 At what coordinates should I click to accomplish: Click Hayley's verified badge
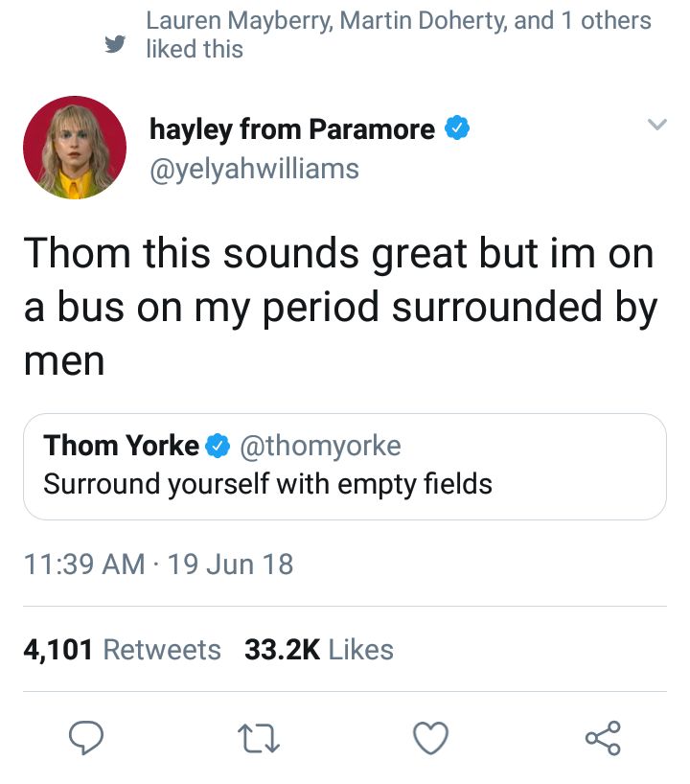pos(457,128)
